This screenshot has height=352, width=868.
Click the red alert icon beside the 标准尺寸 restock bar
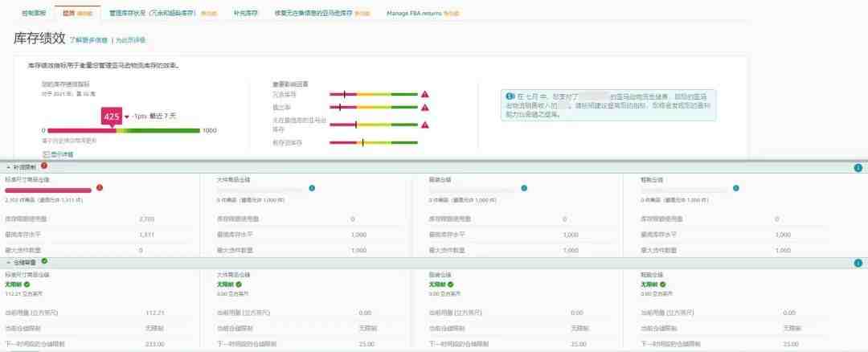(x=100, y=188)
